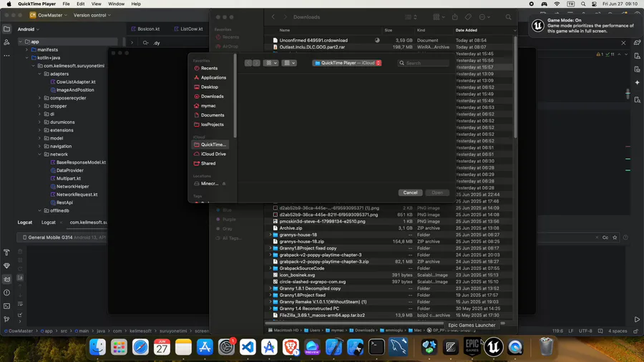This screenshot has height=362, width=644.
Task: Expand the manifests folder
Action: tap(27, 49)
